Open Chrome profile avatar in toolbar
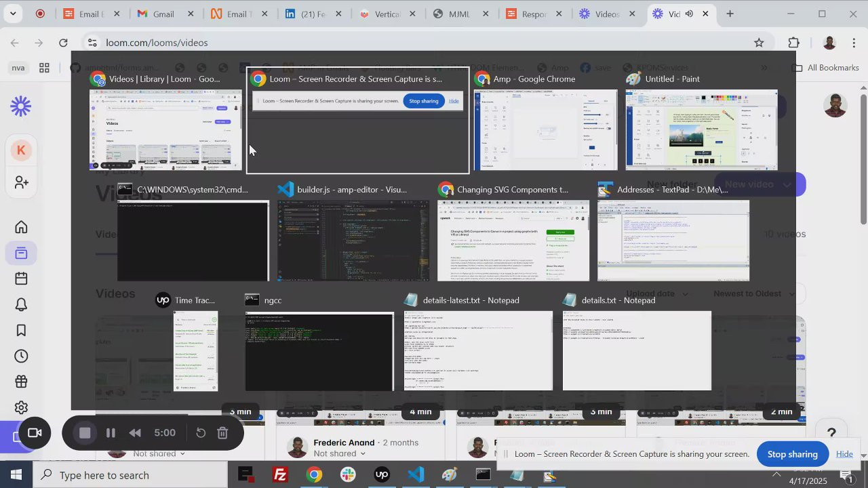868x488 pixels. pyautogui.click(x=829, y=43)
